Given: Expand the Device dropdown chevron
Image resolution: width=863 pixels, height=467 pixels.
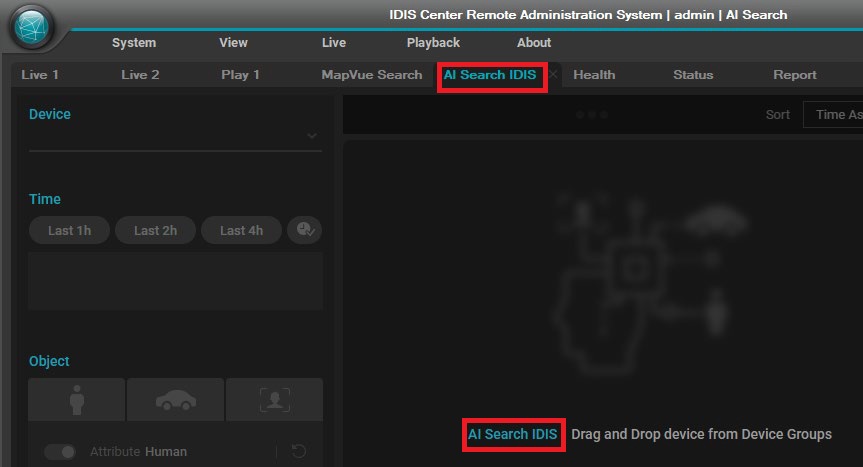Looking at the screenshot, I should [312, 135].
